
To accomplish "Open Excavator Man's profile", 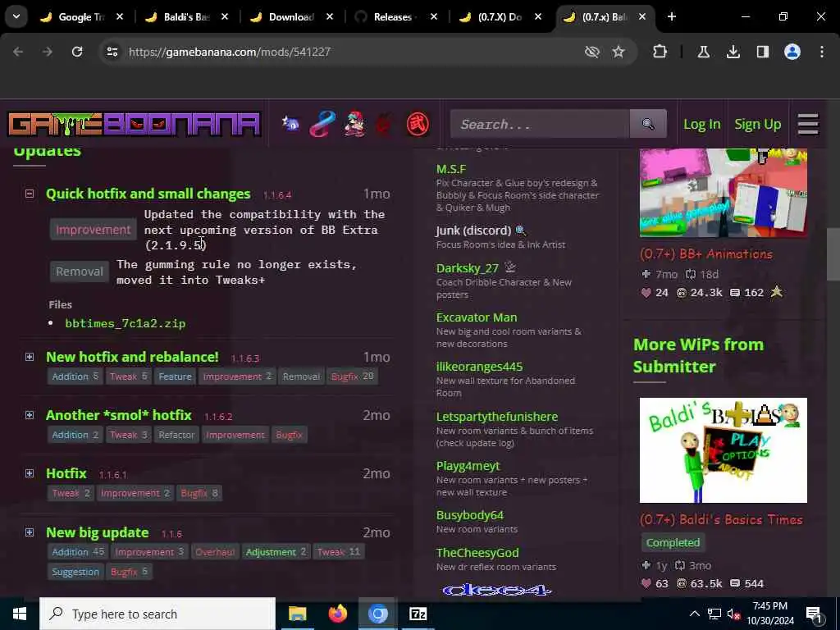I will point(477,317).
